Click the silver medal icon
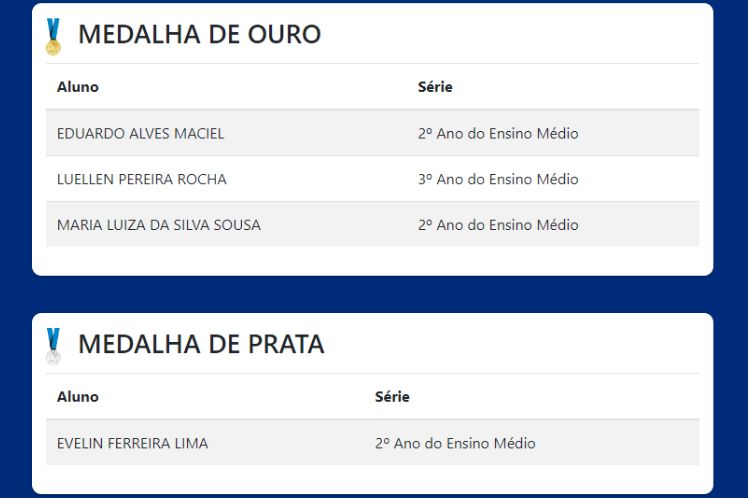Image resolution: width=748 pixels, height=498 pixels. tap(53, 346)
